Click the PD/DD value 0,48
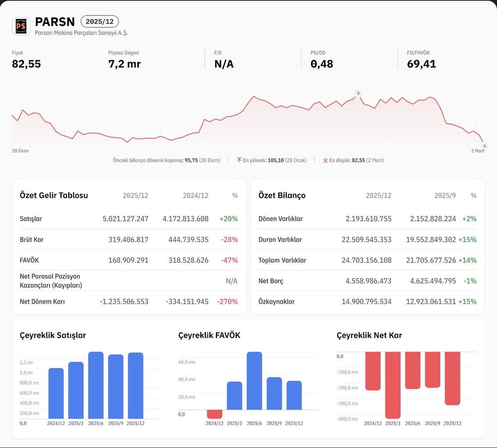Screen dimensions: 497x448 [322, 64]
